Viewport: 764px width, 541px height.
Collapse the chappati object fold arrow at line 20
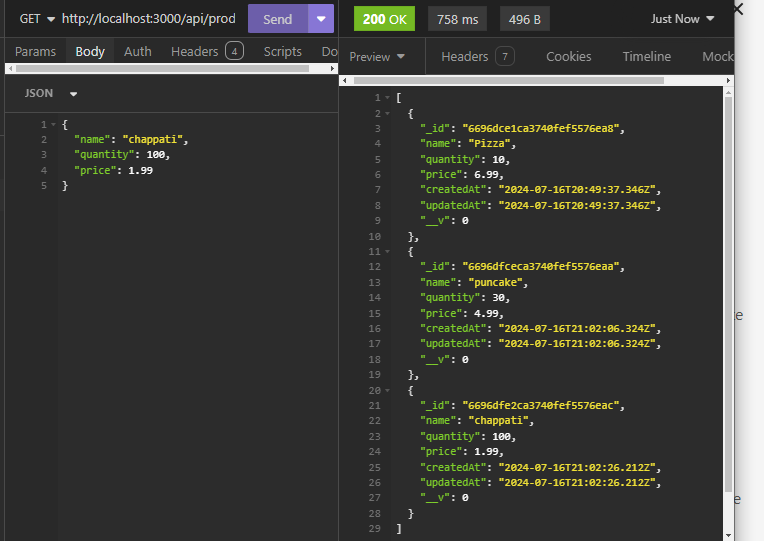coord(388,390)
